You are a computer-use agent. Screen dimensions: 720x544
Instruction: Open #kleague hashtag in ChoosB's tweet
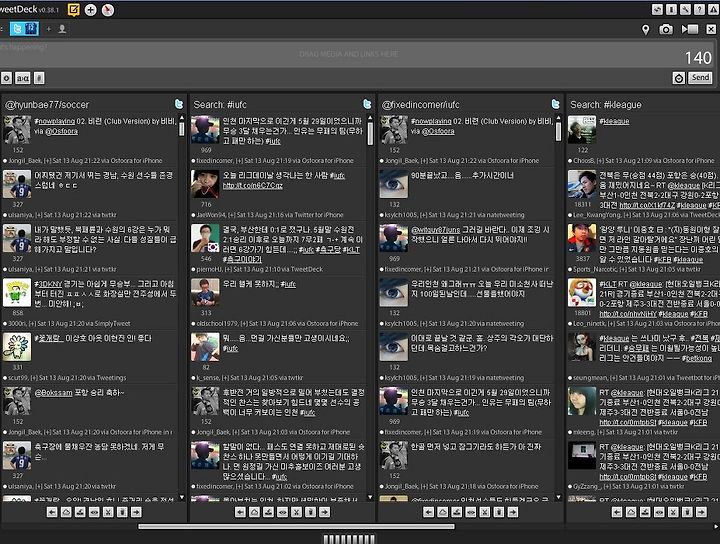(614, 121)
